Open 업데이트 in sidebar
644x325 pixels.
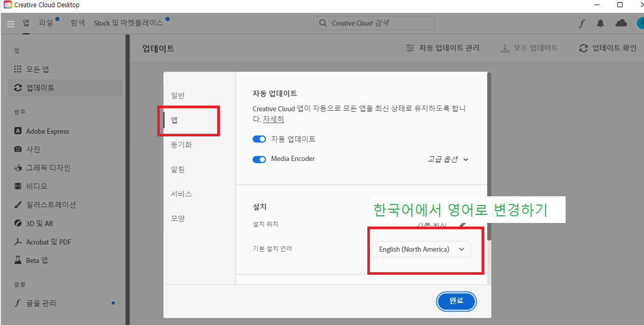tap(65, 88)
